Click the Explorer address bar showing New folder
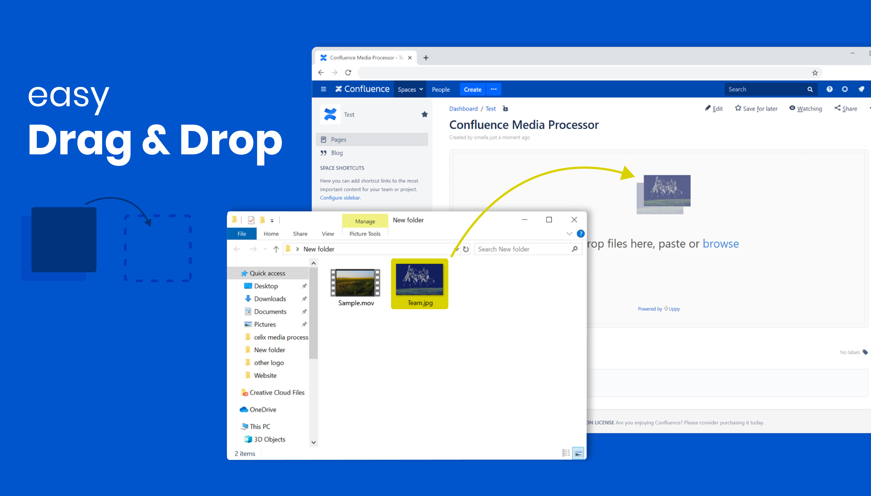 pos(372,249)
